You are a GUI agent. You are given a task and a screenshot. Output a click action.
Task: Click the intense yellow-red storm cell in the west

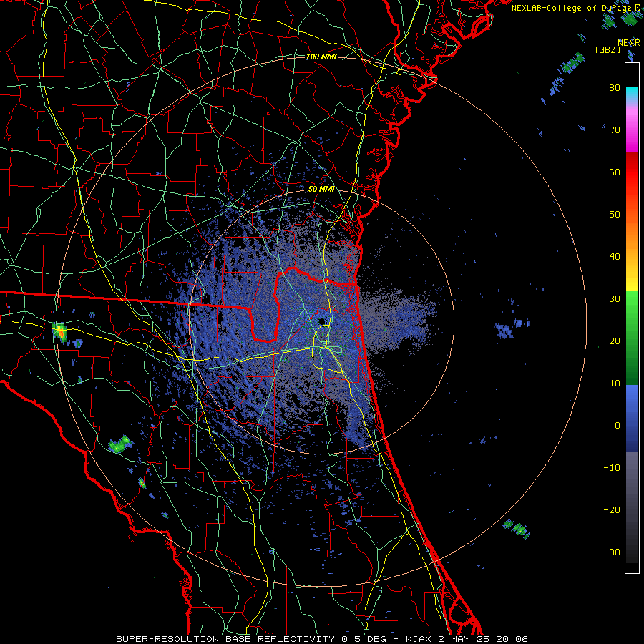coord(60,331)
